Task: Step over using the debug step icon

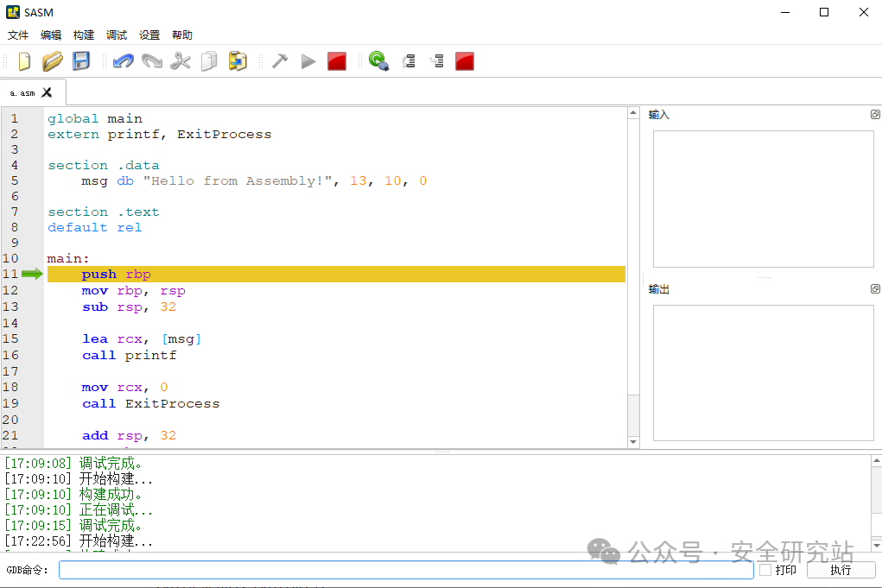Action: tap(409, 61)
